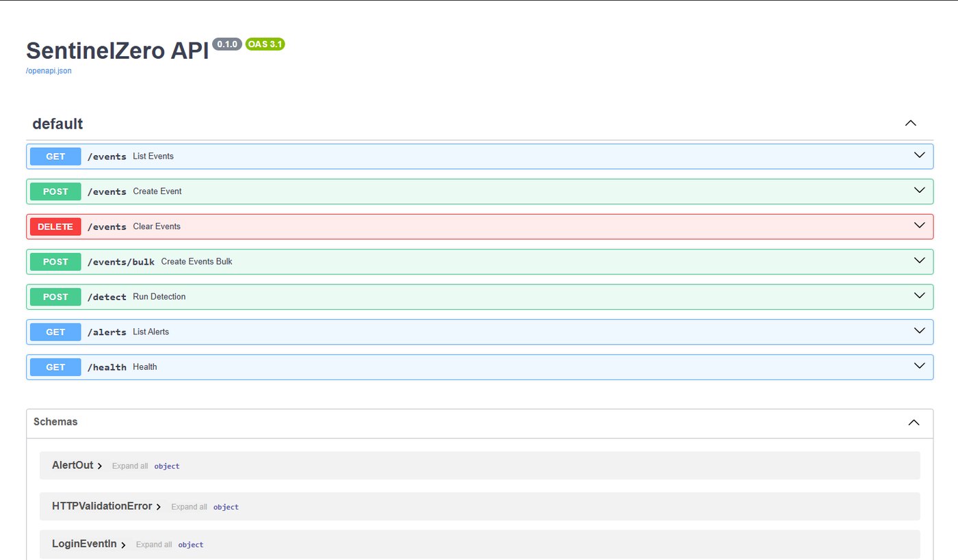
Task: Click the LoginEventIn schema name
Action: click(84, 544)
